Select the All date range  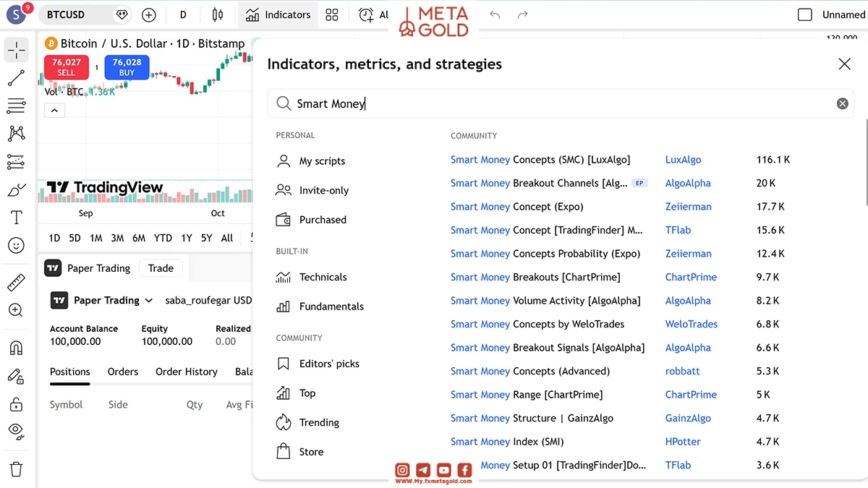[x=227, y=238]
